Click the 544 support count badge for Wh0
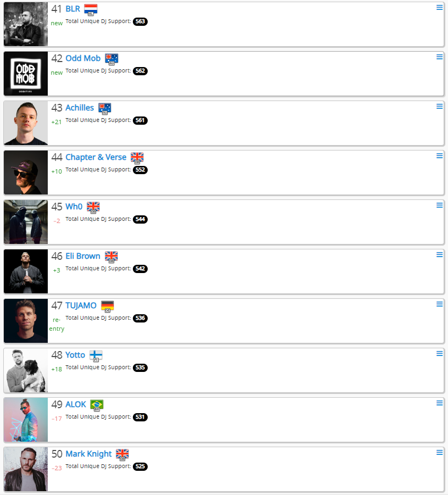Viewport: 448px width, 495px height. tap(140, 219)
